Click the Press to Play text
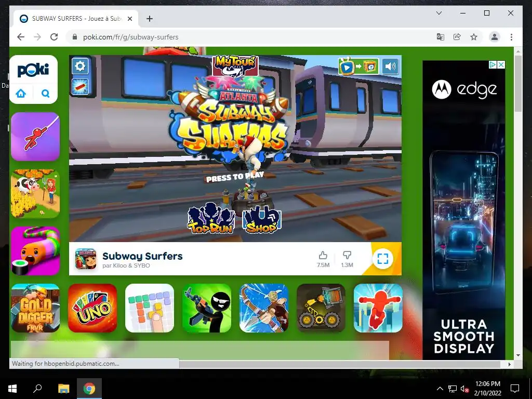Viewport: 532px width, 399px height. tap(235, 177)
